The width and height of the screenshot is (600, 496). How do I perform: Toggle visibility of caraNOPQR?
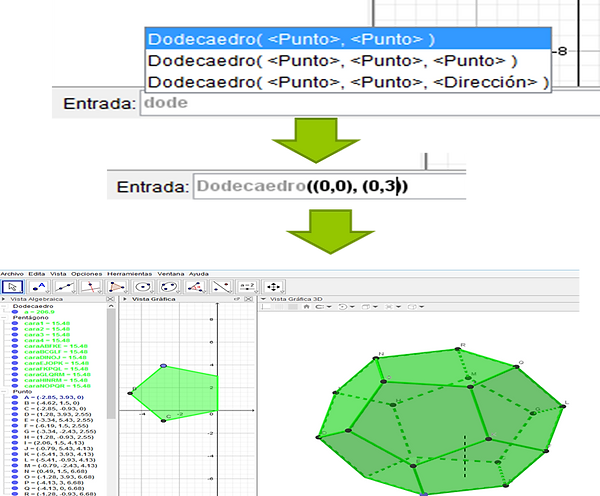(15, 386)
